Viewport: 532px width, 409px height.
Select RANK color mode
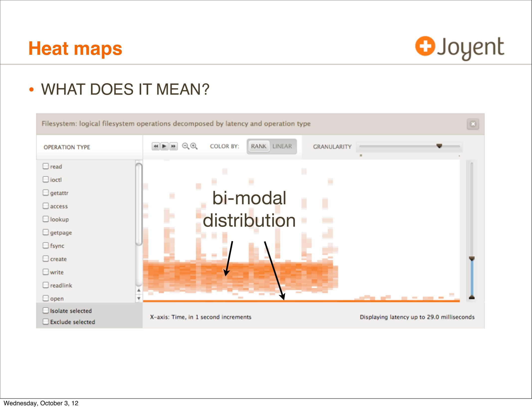click(259, 146)
